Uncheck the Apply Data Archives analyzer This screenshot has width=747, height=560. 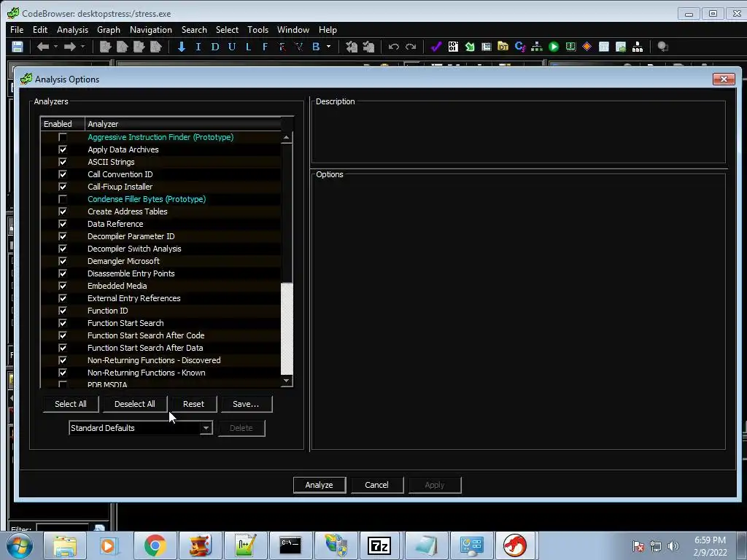coord(63,149)
